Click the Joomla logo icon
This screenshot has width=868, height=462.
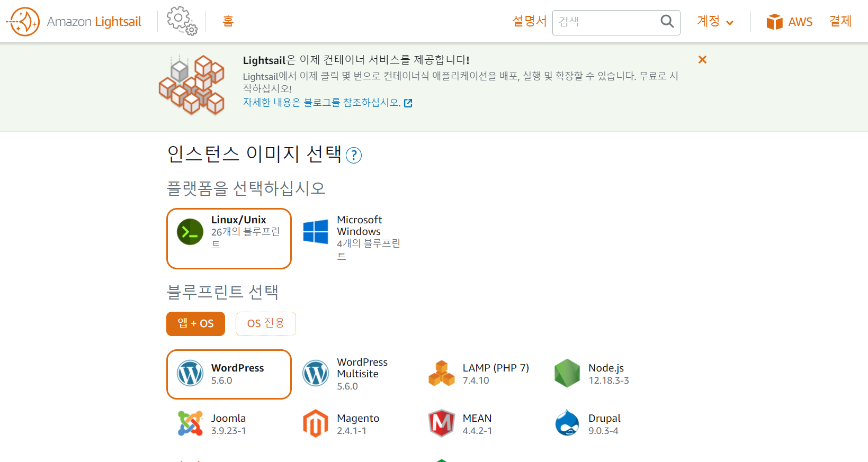click(190, 423)
